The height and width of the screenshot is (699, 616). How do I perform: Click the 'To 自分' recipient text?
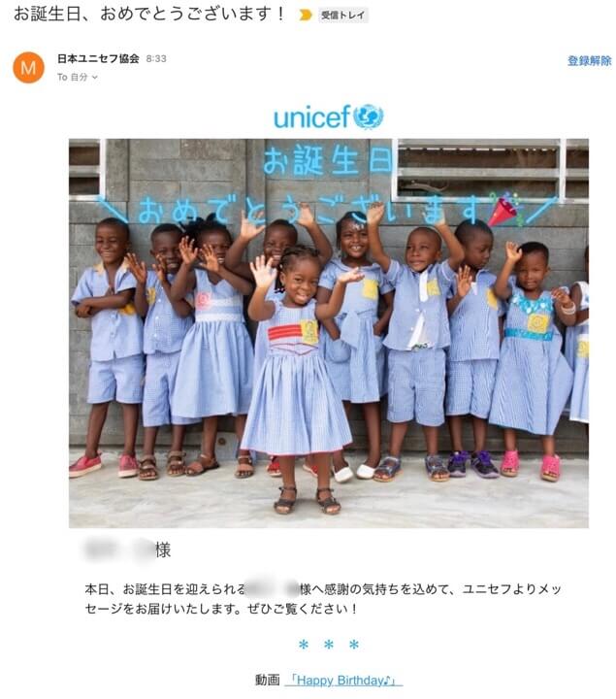click(72, 77)
